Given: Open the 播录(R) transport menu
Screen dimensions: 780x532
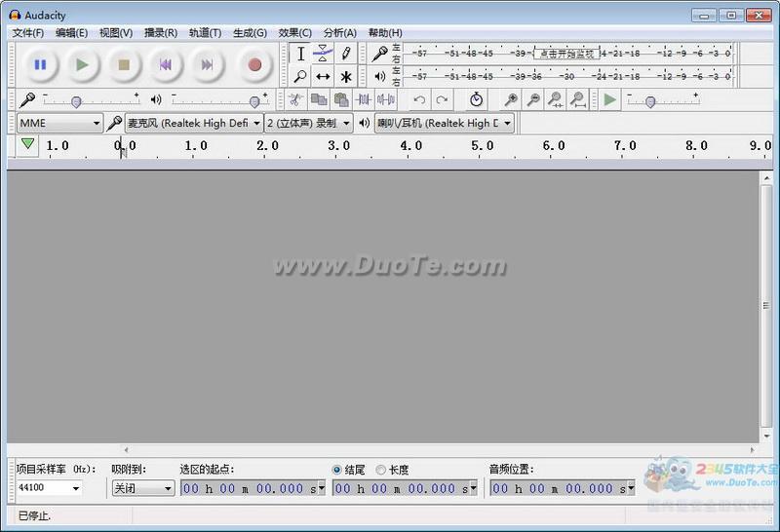Looking at the screenshot, I should point(161,33).
